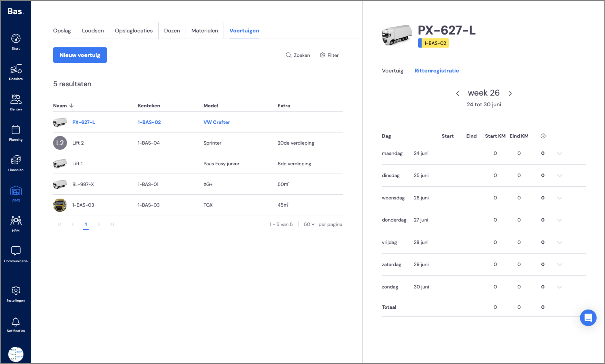The image size is (605, 364).
Task: Go to next results page
Action: [99, 224]
